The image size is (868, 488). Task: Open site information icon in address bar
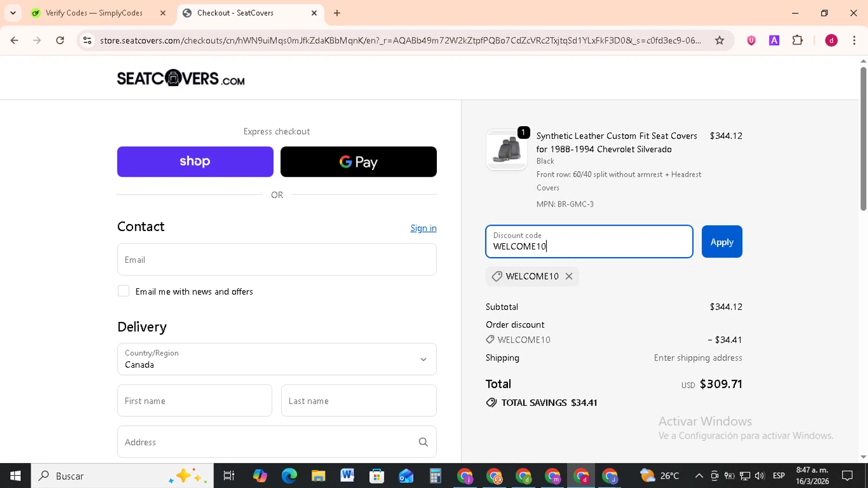87,40
